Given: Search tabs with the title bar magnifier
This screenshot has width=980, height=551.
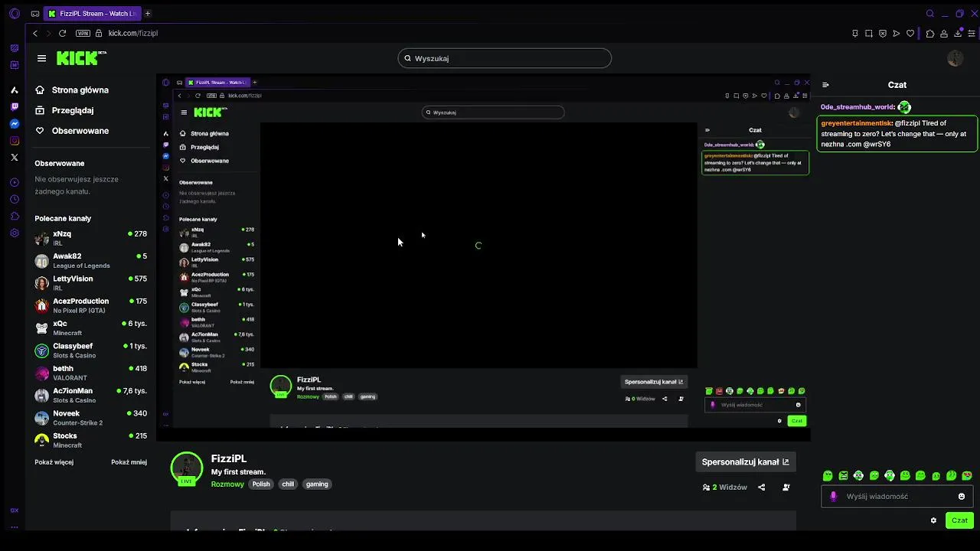Looking at the screenshot, I should pyautogui.click(x=930, y=13).
